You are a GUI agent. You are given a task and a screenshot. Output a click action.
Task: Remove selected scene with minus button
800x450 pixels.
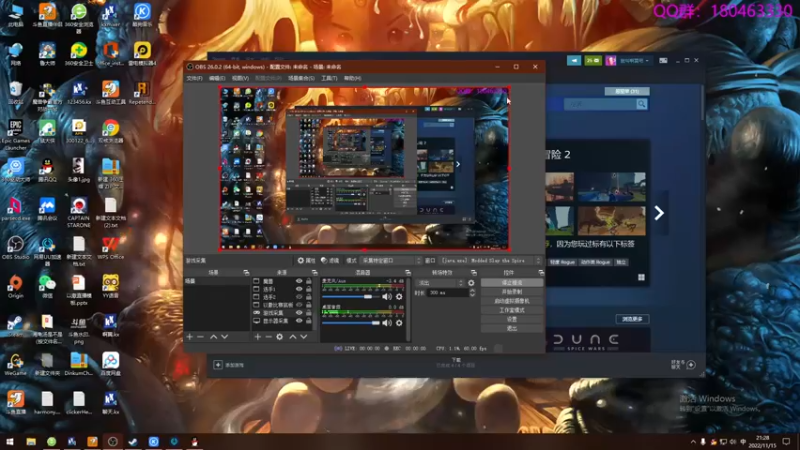pos(201,337)
